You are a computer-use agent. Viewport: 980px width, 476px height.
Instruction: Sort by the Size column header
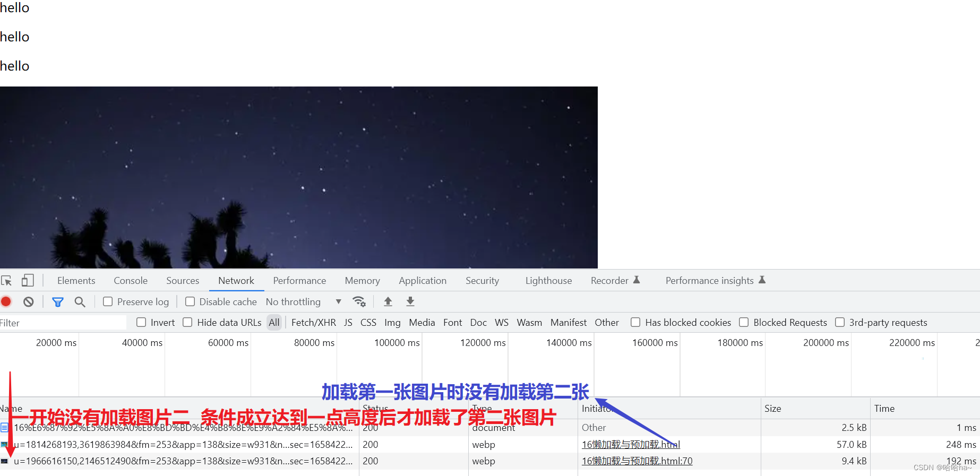815,408
